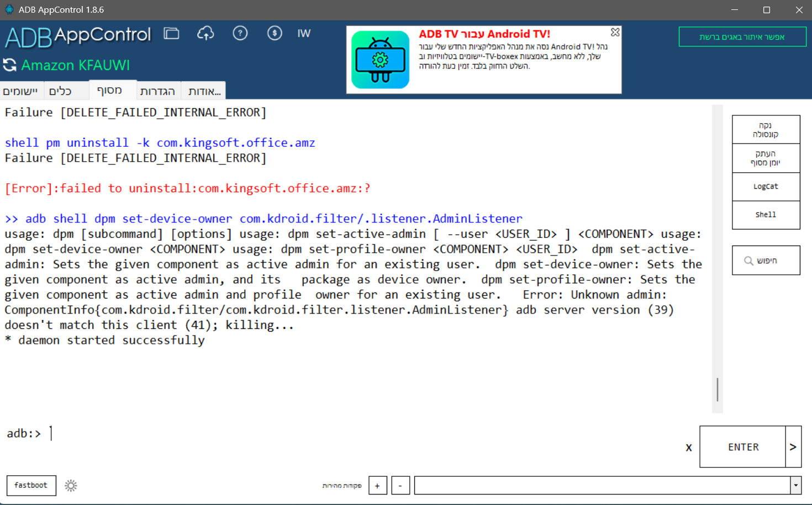Clear command with the X button
812x505 pixels.
tap(689, 448)
